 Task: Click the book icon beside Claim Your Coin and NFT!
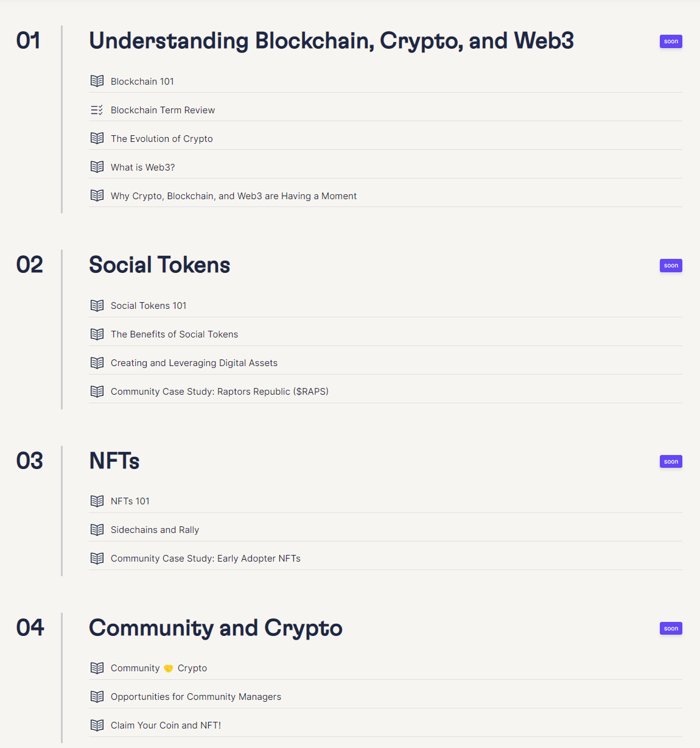coord(97,725)
